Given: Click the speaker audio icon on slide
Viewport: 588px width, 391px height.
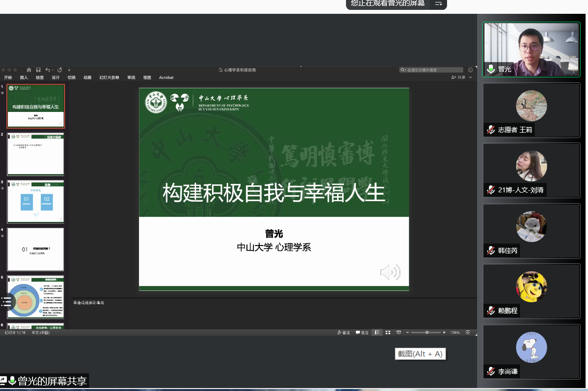Looking at the screenshot, I should point(390,272).
